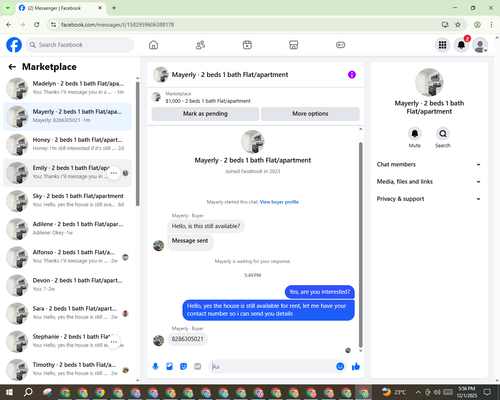Open the Friends icon in top navigation
The image size is (500, 400).
200,45
